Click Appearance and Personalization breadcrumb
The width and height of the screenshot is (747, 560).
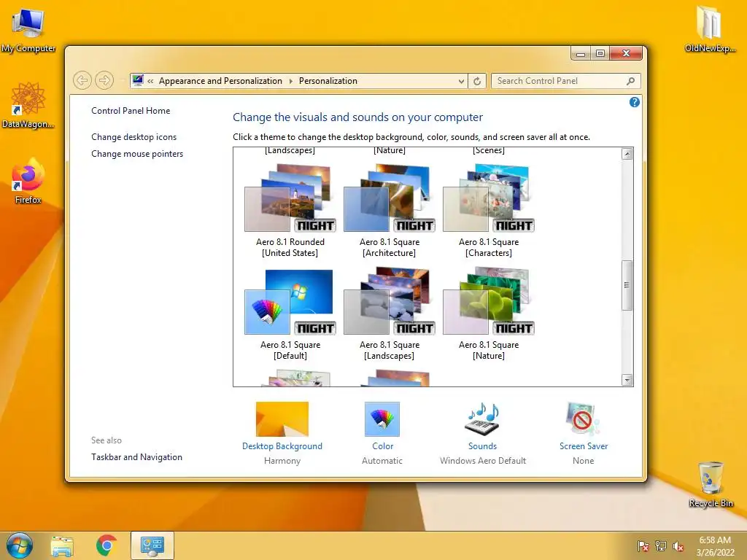(220, 81)
